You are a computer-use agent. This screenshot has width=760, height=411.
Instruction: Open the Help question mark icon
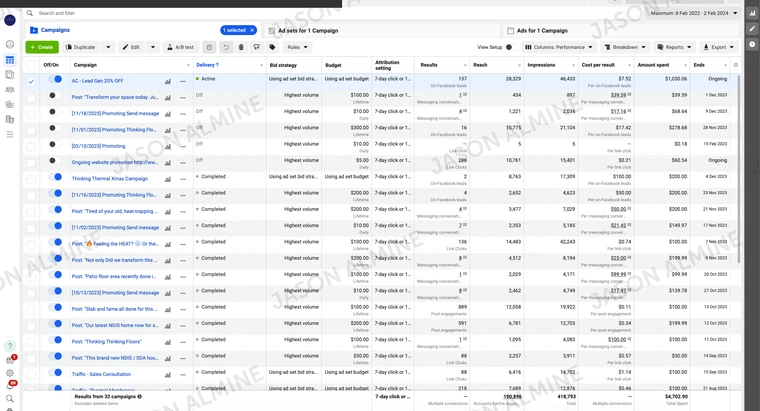point(10,346)
